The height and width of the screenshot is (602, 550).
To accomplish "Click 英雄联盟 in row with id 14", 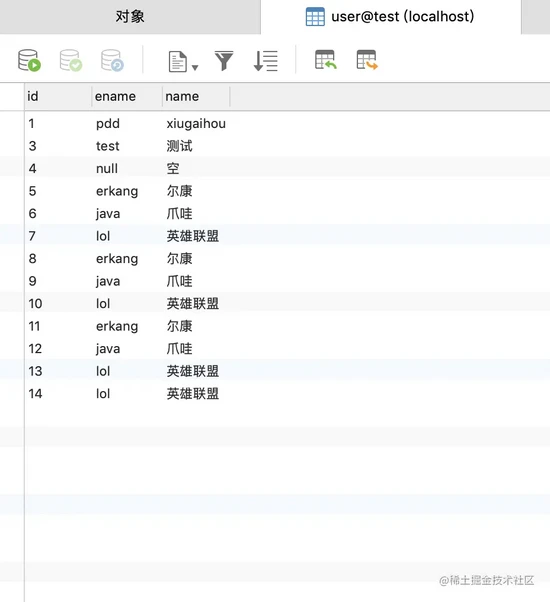I will [193, 394].
